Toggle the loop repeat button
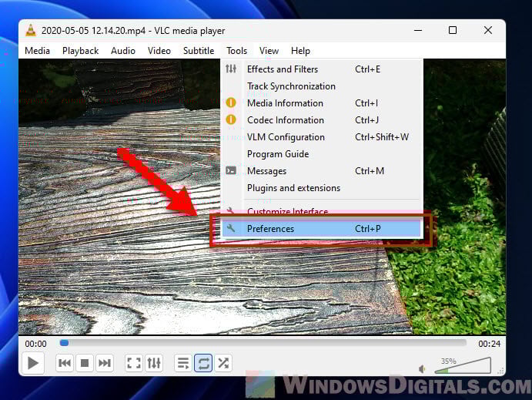Image resolution: width=532 pixels, height=400 pixels. click(x=203, y=363)
